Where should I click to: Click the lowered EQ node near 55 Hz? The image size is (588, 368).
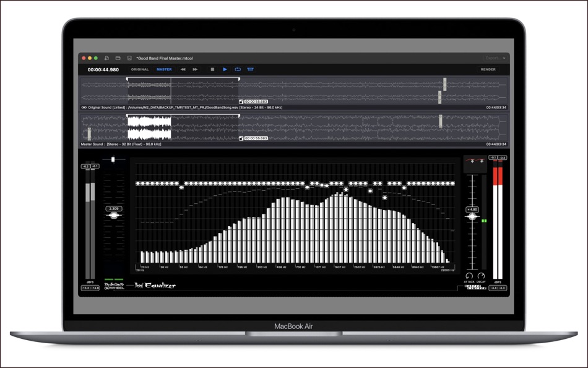coord(181,187)
